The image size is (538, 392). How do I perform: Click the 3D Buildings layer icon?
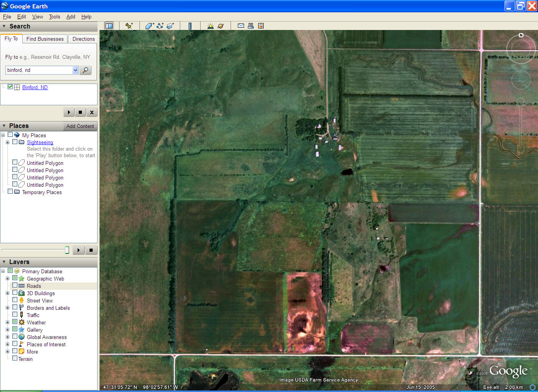point(22,293)
